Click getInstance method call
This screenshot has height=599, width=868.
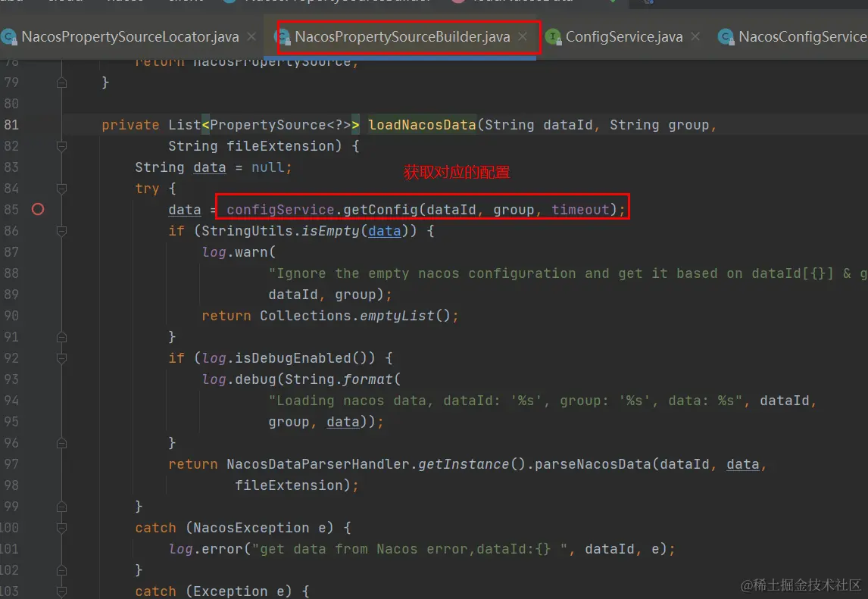pos(464,464)
